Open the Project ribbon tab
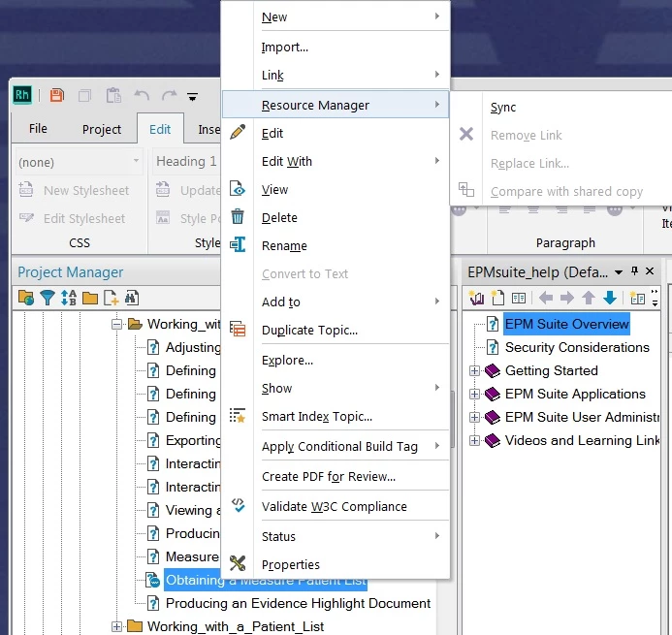 pyautogui.click(x=102, y=129)
